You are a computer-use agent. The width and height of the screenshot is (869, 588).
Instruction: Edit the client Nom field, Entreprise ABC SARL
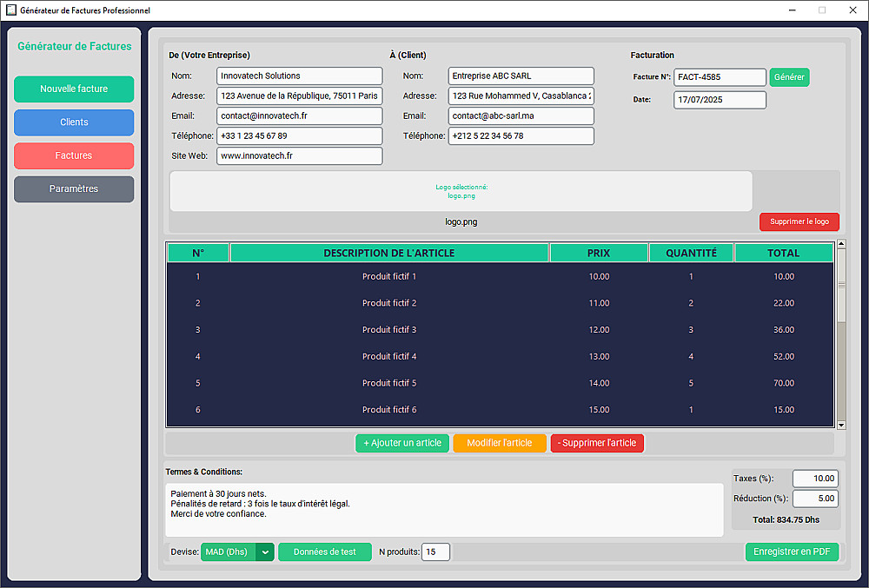coord(521,76)
